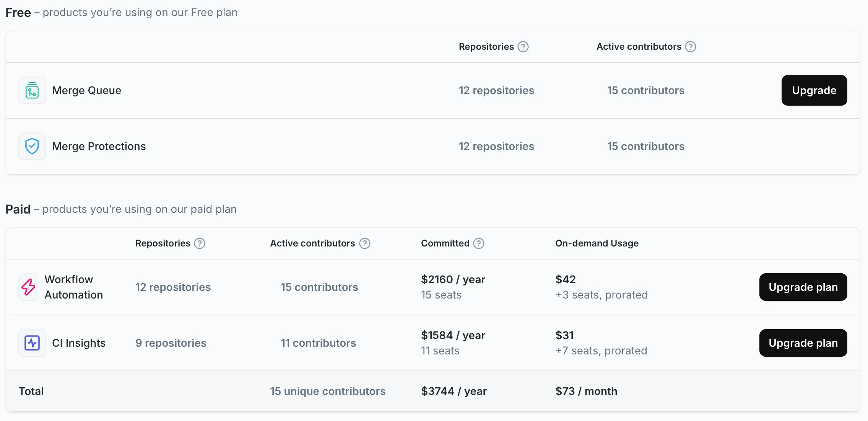868x421 pixels.
Task: Click the Merge Queue product icon
Action: tap(32, 90)
